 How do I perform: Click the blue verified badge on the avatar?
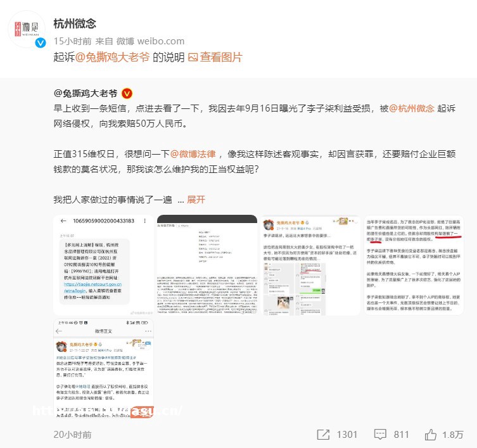(41, 43)
